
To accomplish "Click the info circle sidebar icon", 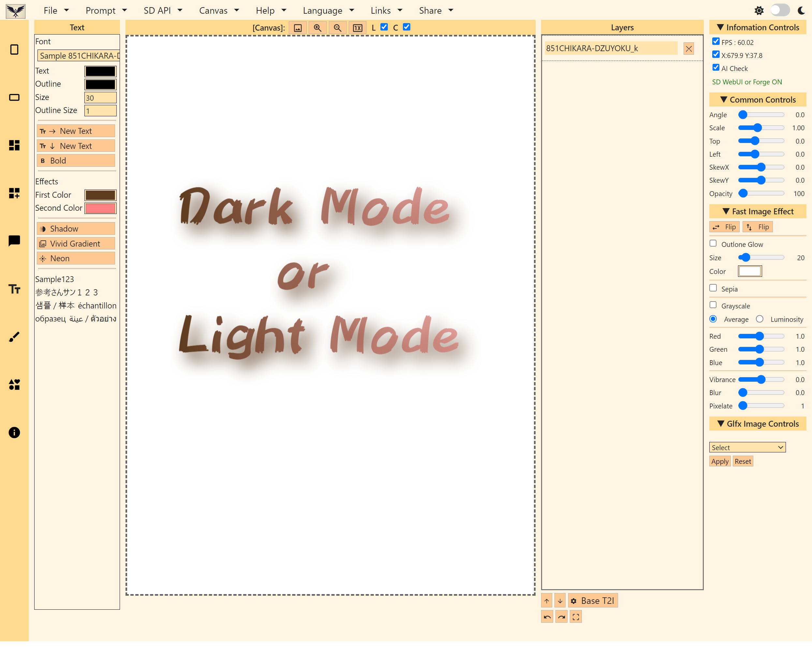I will (x=14, y=433).
